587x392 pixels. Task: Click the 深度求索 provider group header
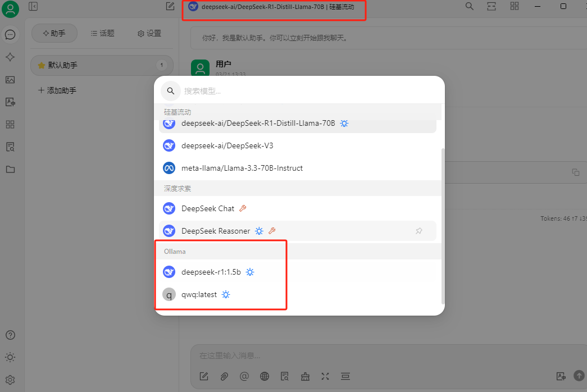tap(298, 188)
